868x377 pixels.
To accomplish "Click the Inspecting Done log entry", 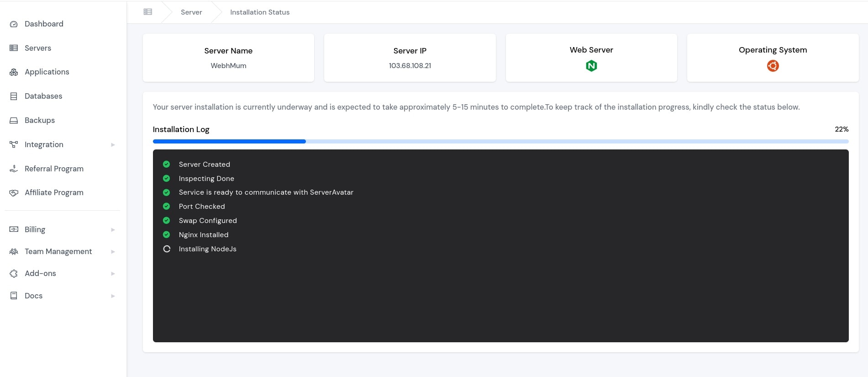I will [x=206, y=179].
